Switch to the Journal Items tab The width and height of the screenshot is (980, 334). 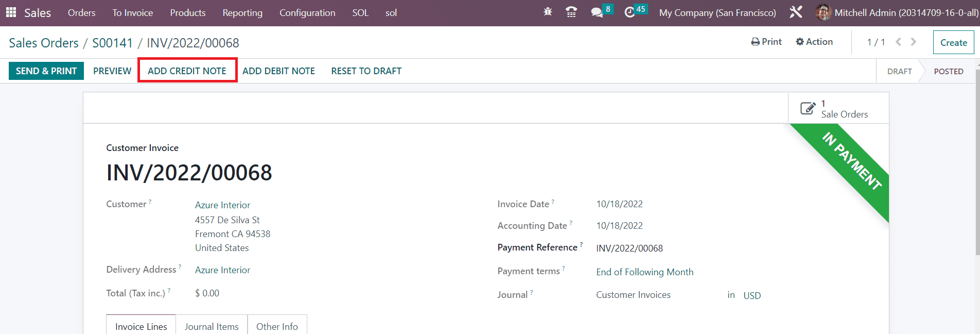pyautogui.click(x=212, y=326)
